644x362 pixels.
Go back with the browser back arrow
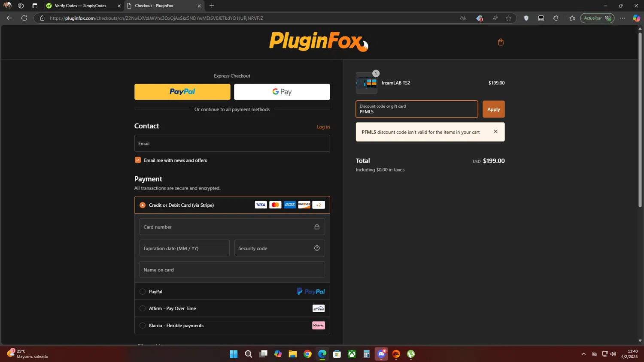[9, 18]
